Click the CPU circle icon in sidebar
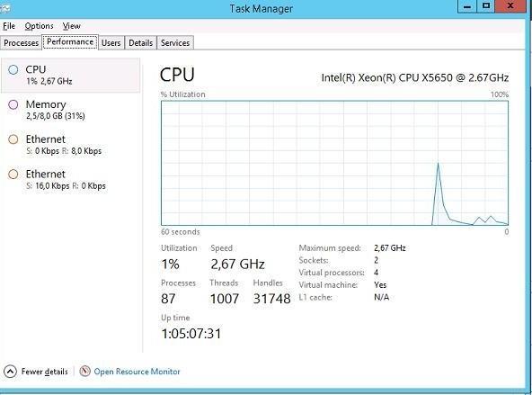 pos(13,69)
